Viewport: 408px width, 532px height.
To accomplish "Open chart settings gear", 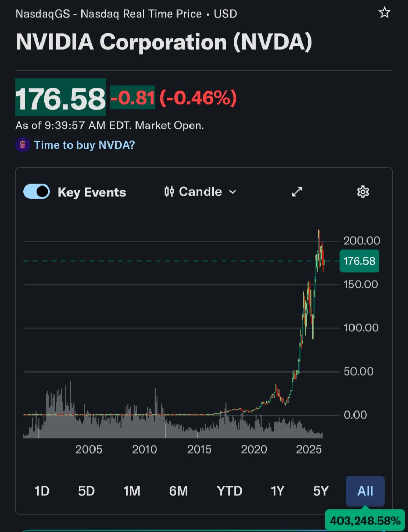I will click(363, 192).
